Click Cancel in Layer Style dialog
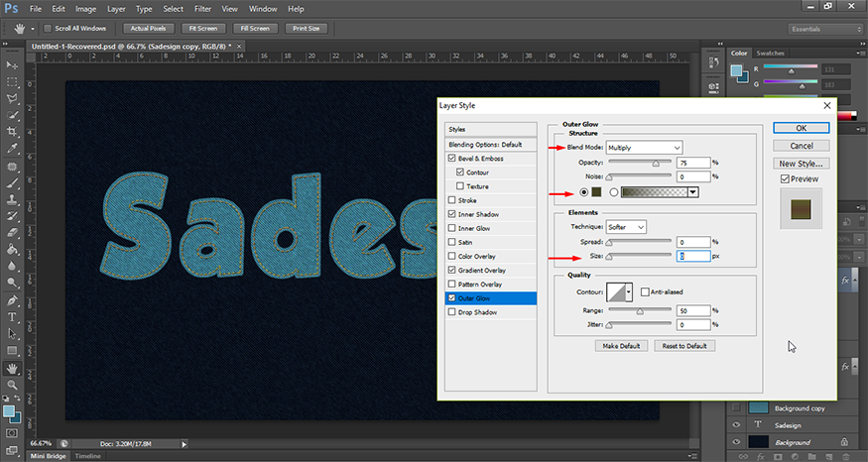868x462 pixels. pos(801,146)
